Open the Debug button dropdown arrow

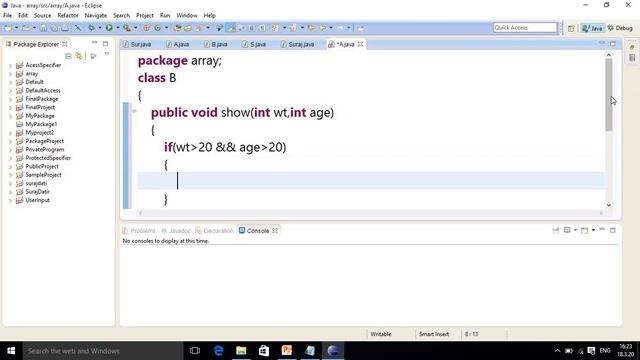(x=100, y=28)
